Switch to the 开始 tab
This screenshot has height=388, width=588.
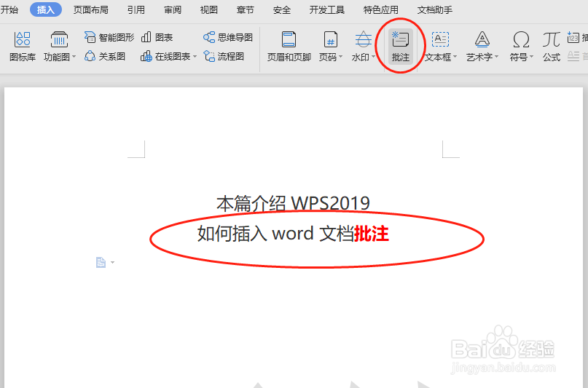pos(9,9)
